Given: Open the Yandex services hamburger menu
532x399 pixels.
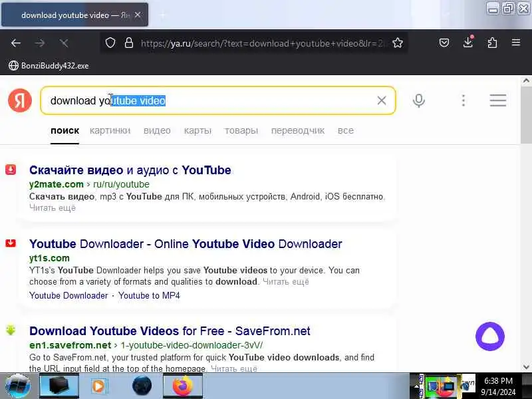Looking at the screenshot, I should 497,100.
